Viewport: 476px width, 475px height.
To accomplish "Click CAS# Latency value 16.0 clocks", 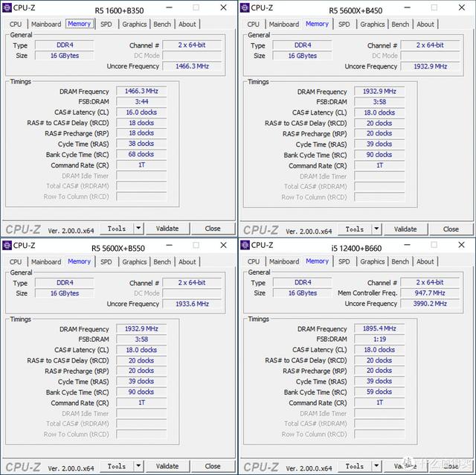I will click(141, 112).
